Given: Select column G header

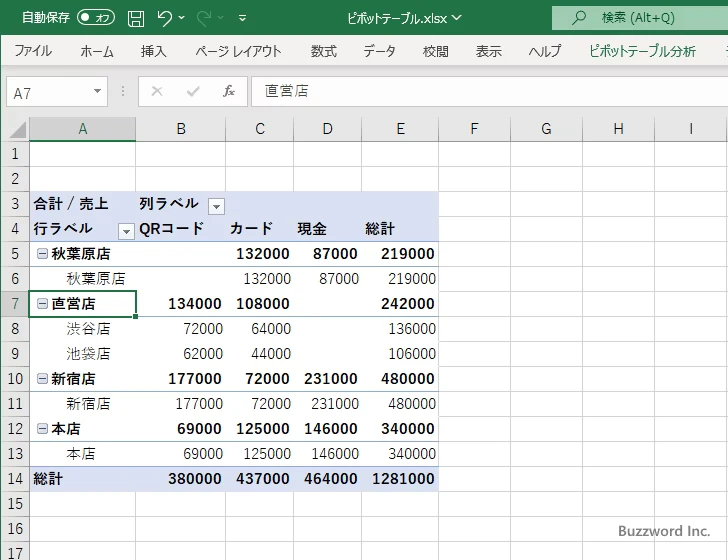Looking at the screenshot, I should 546,129.
